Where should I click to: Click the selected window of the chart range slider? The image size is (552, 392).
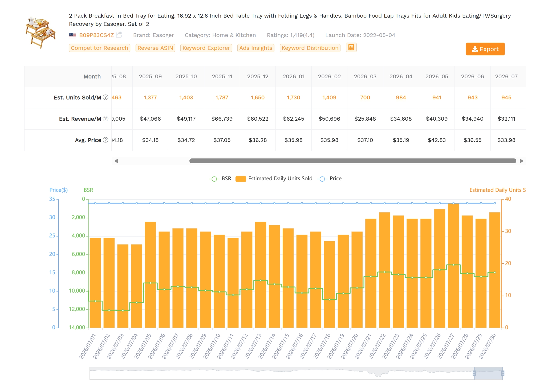(x=488, y=373)
